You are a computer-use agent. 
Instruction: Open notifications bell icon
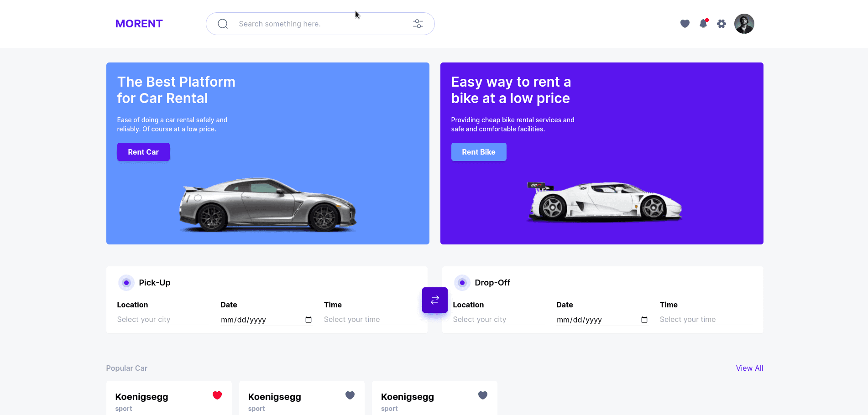click(x=703, y=24)
